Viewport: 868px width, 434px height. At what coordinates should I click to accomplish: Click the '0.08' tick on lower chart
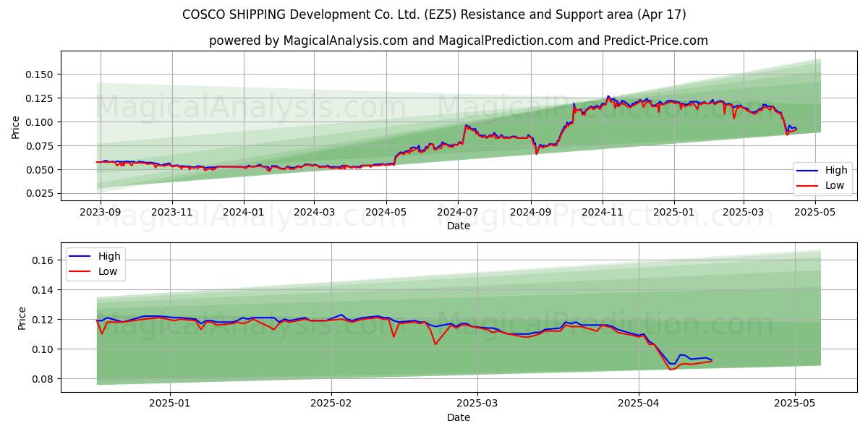pyautogui.click(x=43, y=379)
